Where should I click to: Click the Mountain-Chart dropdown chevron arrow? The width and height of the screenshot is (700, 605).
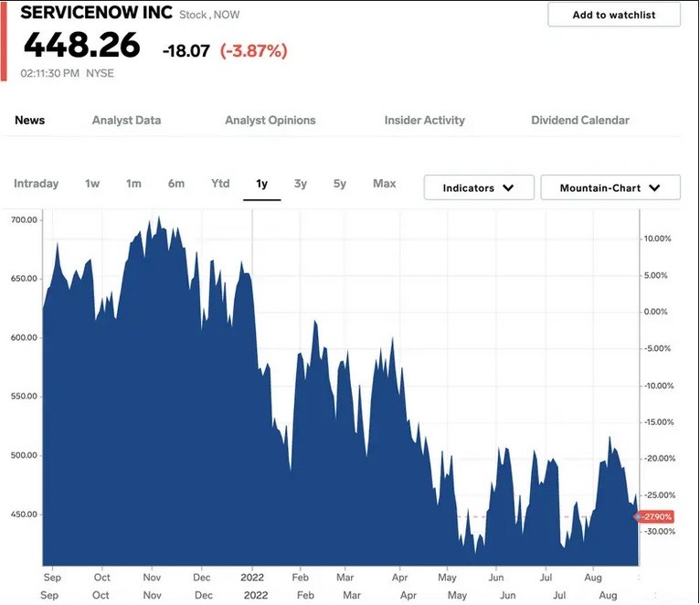pos(654,187)
